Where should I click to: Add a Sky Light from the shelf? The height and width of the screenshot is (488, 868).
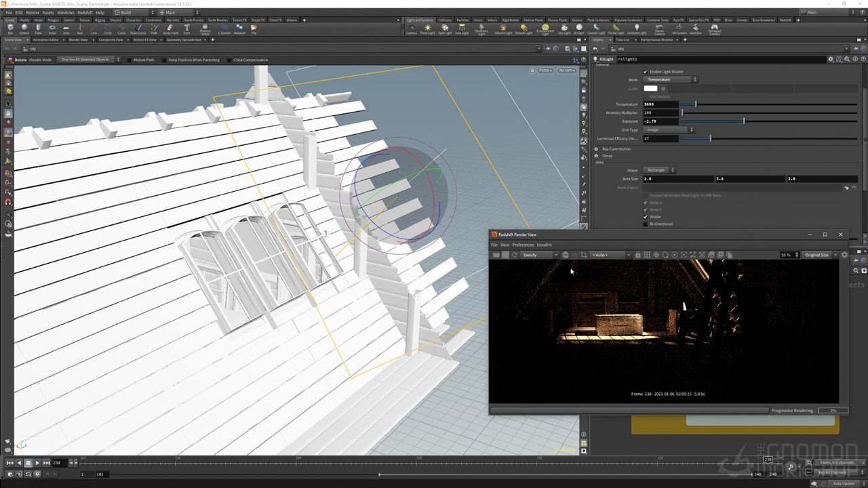[564, 29]
